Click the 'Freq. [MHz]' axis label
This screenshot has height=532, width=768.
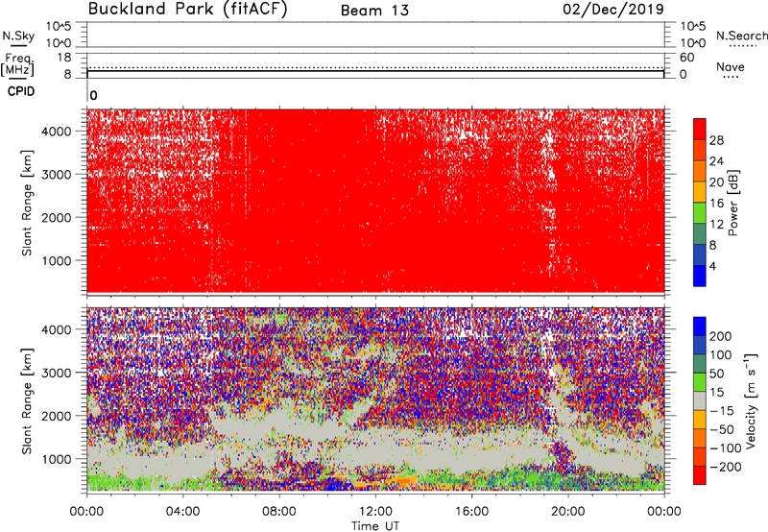tap(17, 64)
